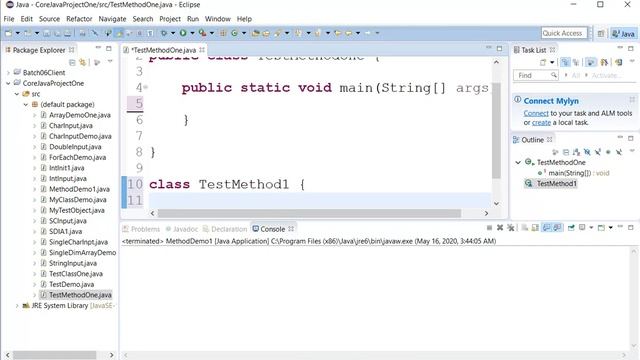The height and width of the screenshot is (360, 640).
Task: Toggle Link with Editor in Package Explorer
Action: click(x=83, y=62)
